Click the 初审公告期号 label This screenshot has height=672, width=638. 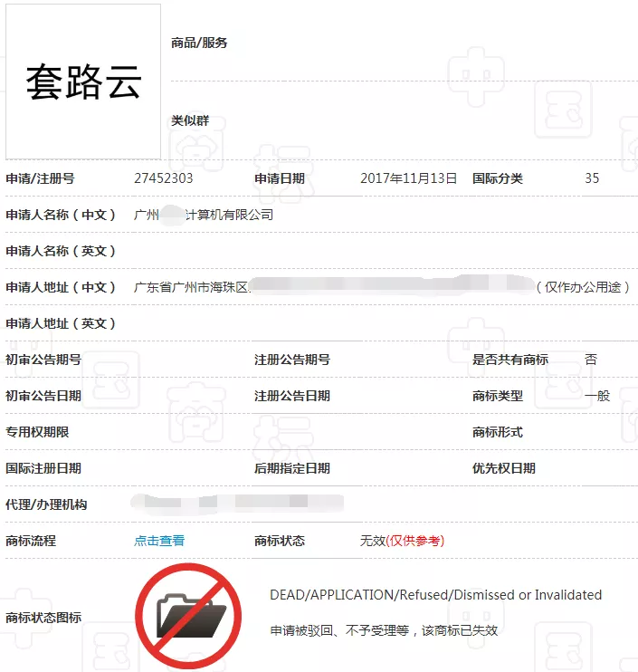pos(43,360)
